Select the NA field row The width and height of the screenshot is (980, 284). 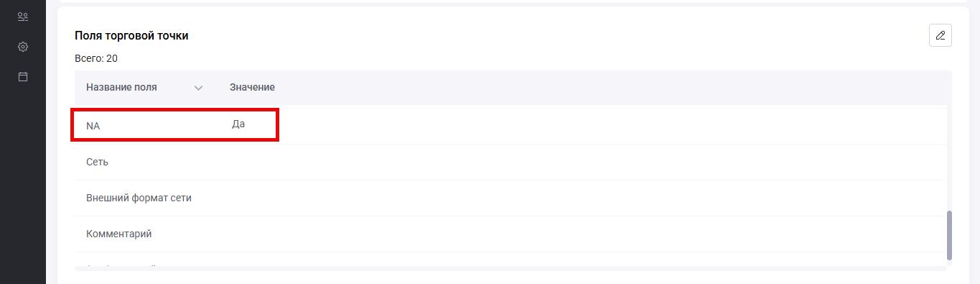[x=510, y=125]
